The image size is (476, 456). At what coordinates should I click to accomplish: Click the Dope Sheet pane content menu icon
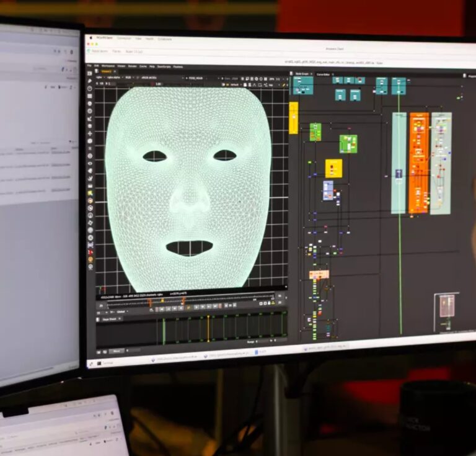tap(98, 320)
